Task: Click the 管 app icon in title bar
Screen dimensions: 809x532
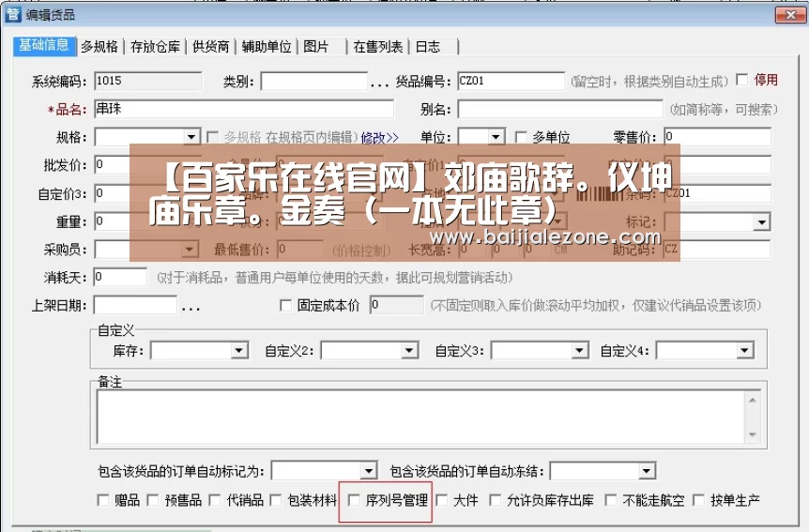Action: pos(12,14)
